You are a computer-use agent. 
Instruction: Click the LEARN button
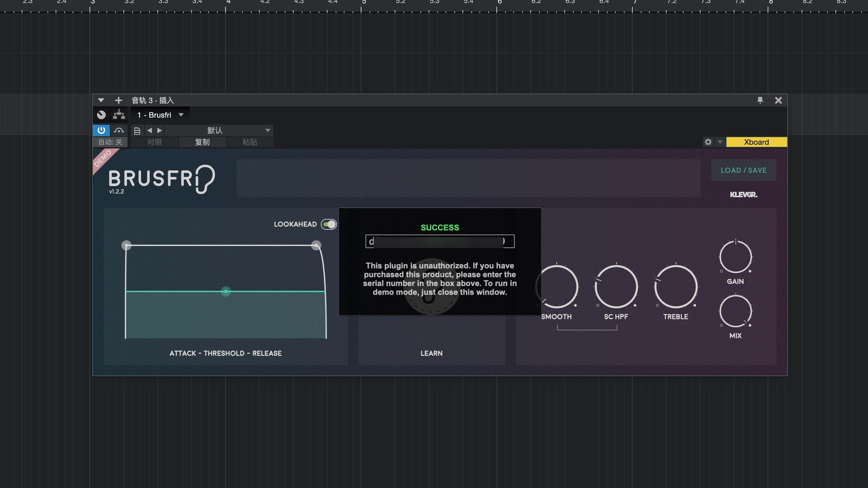(x=432, y=353)
